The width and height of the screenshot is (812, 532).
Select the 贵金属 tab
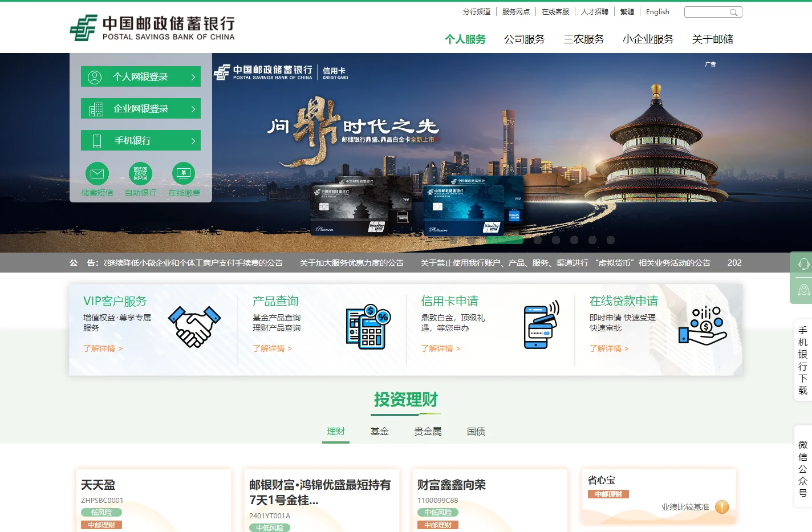point(428,432)
